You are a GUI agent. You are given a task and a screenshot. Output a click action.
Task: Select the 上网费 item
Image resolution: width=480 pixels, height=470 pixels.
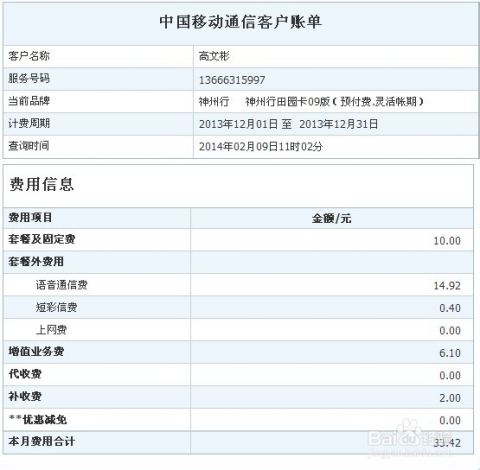coord(51,330)
